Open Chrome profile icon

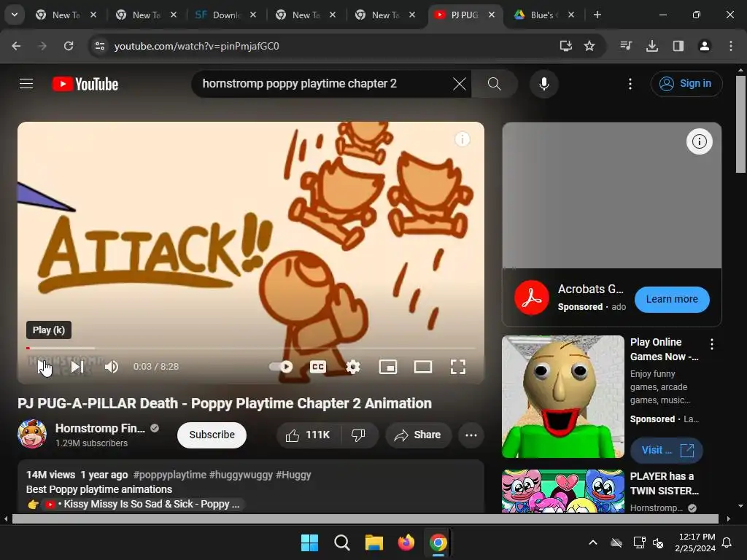pos(704,46)
